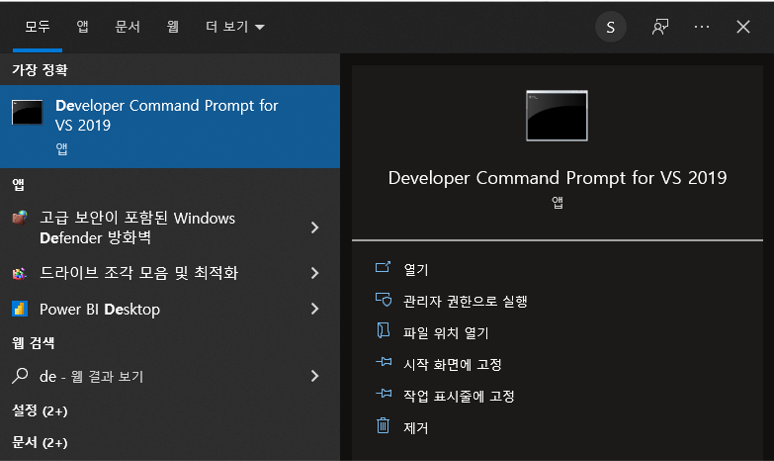Screen dimensions: 774x461
Task: Switch to the 웹 tab
Action: coord(172,27)
